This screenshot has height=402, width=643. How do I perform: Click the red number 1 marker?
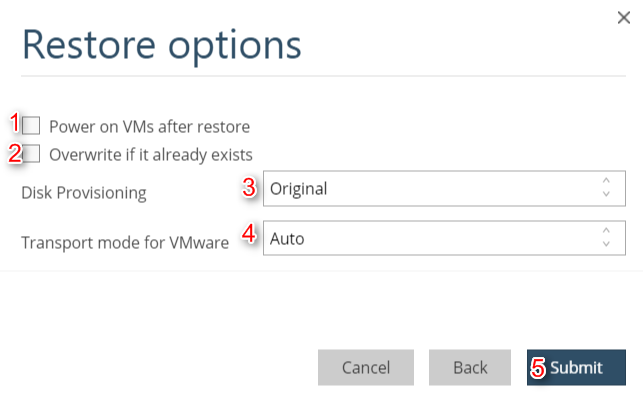(x=15, y=123)
